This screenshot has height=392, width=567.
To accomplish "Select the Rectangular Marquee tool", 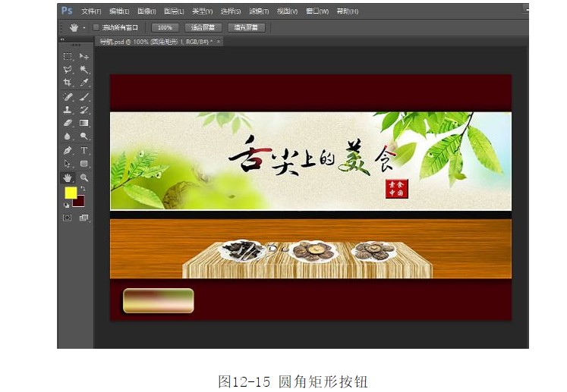I will pyautogui.click(x=68, y=57).
